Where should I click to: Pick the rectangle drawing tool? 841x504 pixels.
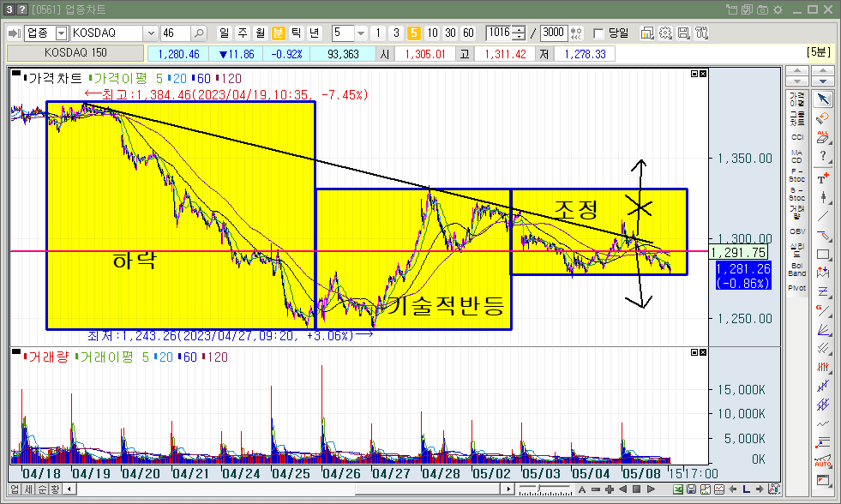tap(823, 254)
